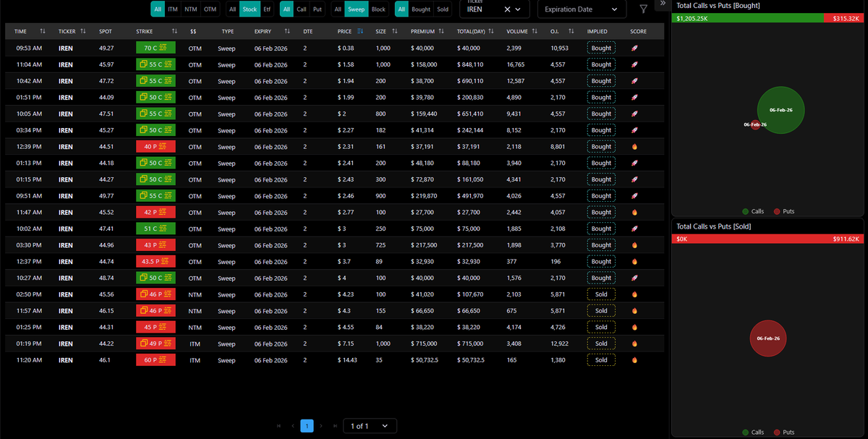Sort the table by EXPIRY sort arrows
This screenshot has height=439, width=868.
click(287, 31)
